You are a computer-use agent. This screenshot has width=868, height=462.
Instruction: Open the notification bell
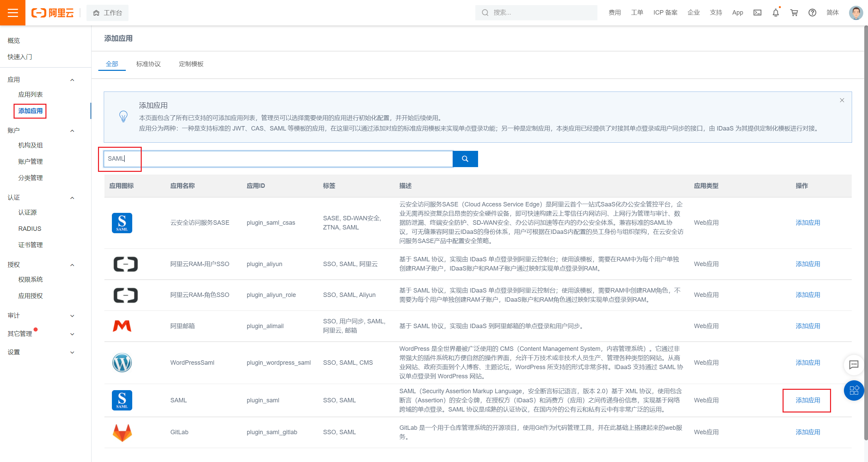tap(775, 13)
